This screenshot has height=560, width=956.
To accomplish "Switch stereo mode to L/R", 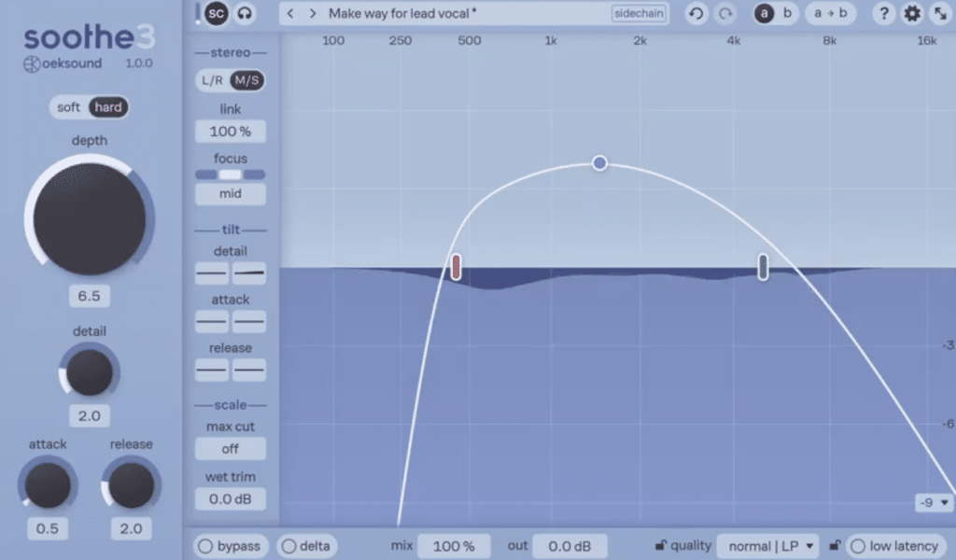I will coord(212,80).
